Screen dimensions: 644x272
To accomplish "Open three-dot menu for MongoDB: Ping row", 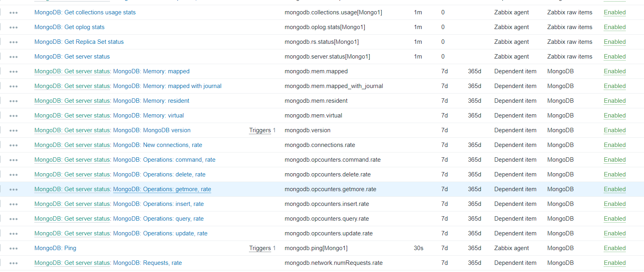I will click(x=14, y=249).
